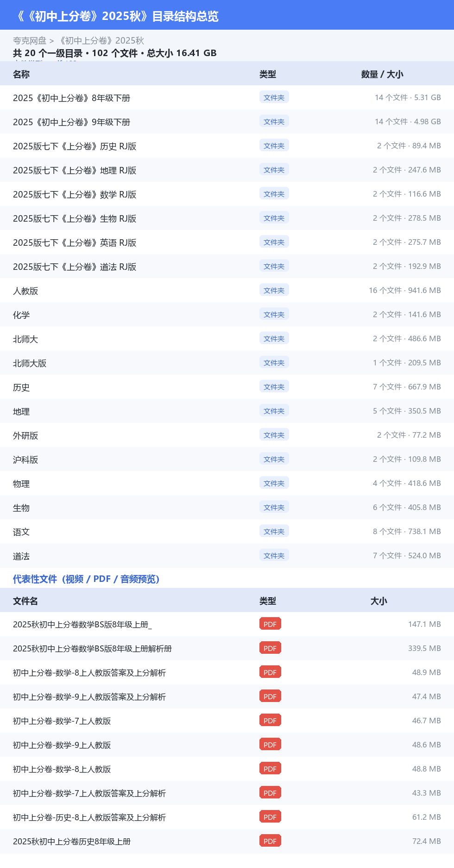Click PDF badge for 历史-8上人教版答案及上分解析

point(270,817)
